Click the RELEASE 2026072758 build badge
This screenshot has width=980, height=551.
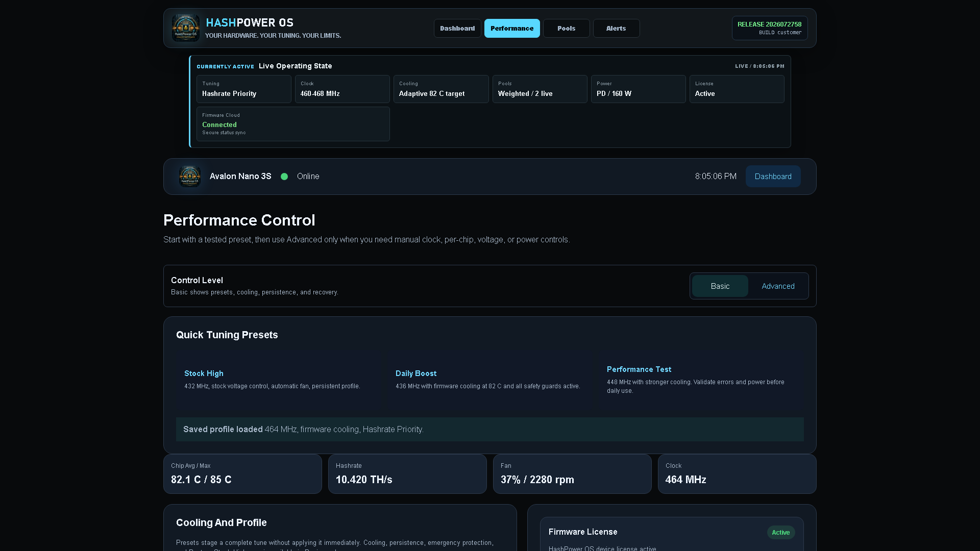(x=769, y=28)
